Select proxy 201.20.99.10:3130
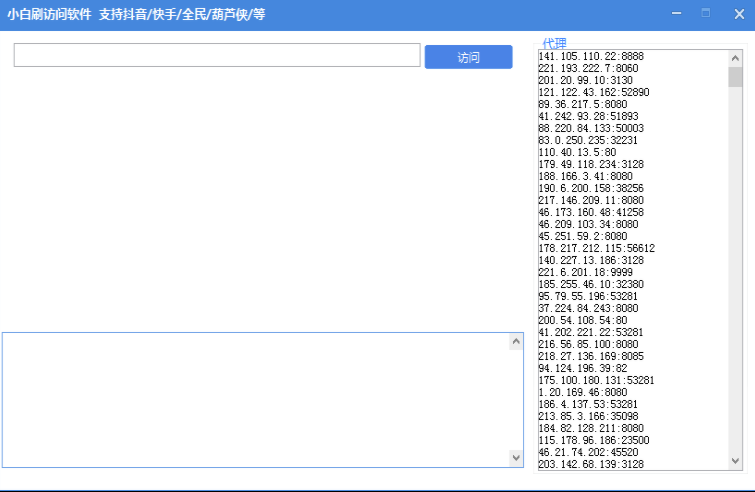This screenshot has width=755, height=492. pos(586,80)
